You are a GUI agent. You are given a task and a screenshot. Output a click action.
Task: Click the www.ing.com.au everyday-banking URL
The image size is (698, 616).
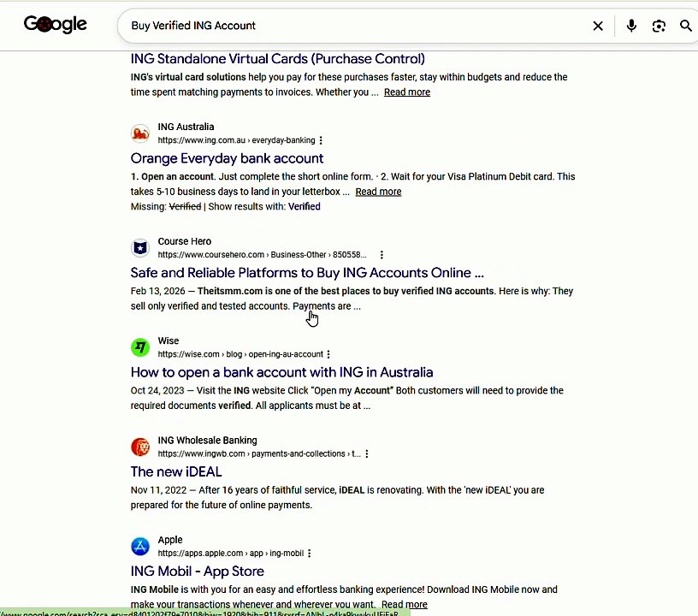coord(236,140)
